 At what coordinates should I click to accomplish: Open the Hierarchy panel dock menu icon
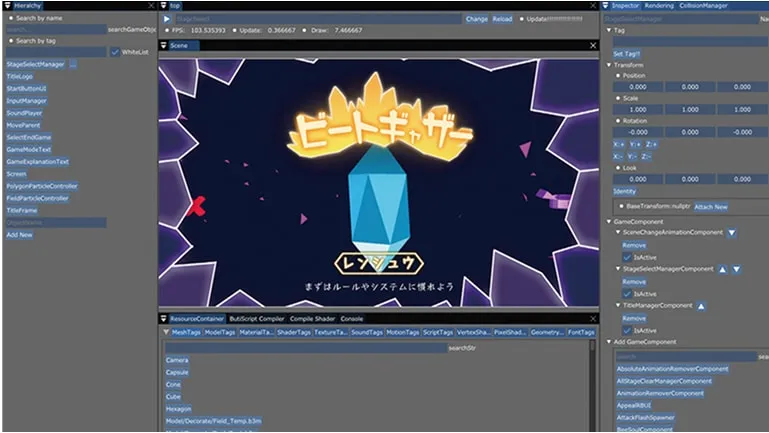(x=7, y=5)
